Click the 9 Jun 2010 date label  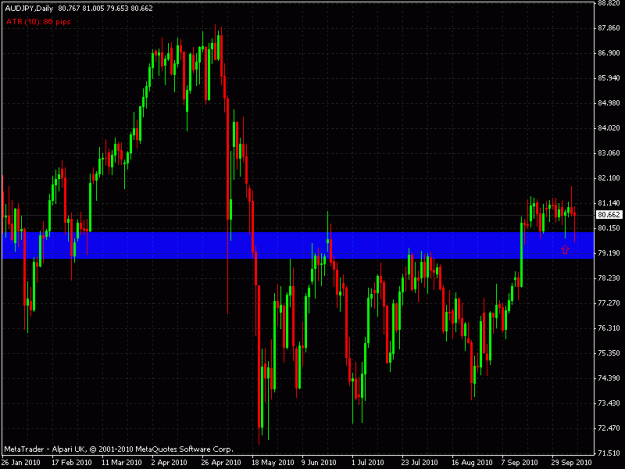pos(319,463)
